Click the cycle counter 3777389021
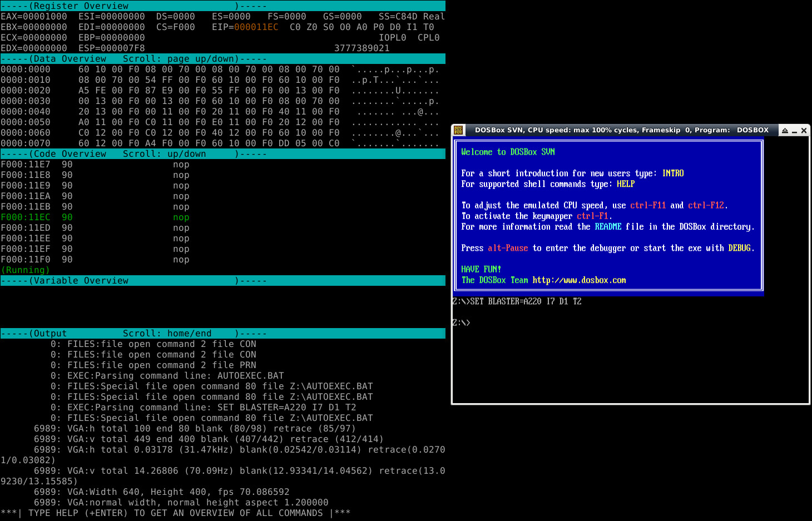 coord(362,48)
